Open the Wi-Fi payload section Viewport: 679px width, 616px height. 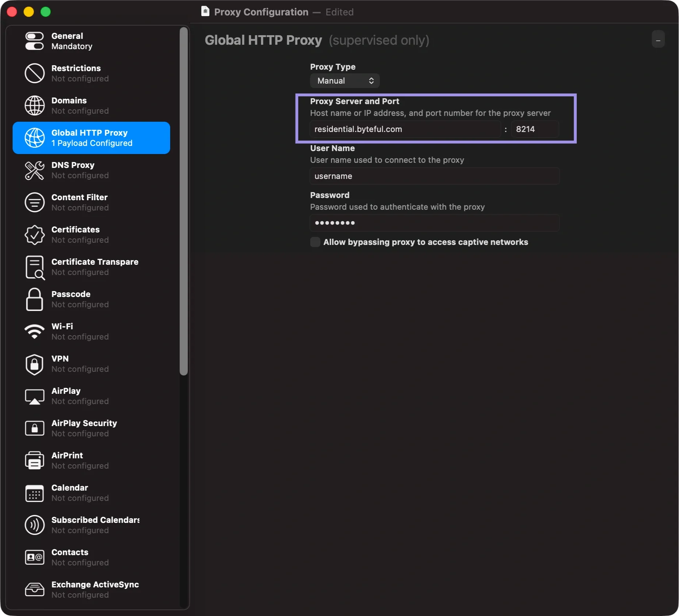click(x=91, y=331)
